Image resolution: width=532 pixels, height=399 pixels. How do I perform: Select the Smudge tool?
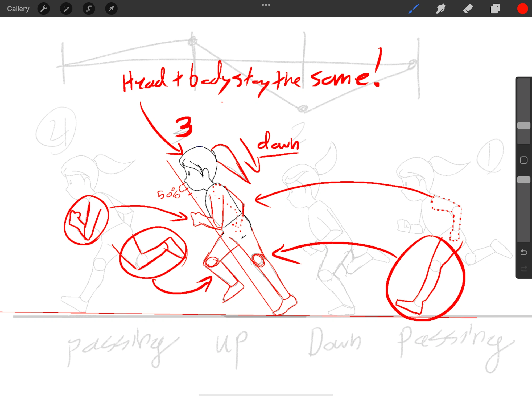(x=441, y=9)
